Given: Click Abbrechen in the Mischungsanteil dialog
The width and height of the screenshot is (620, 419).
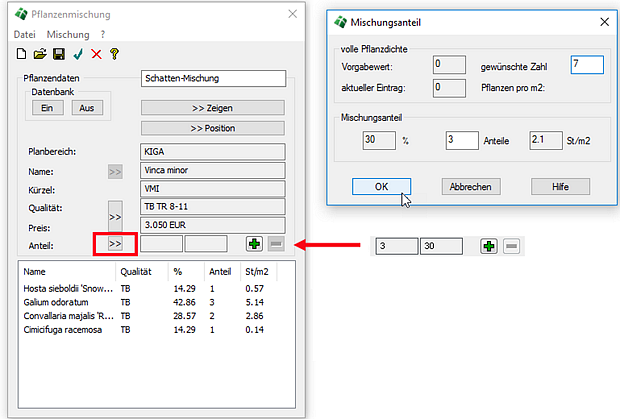Looking at the screenshot, I should click(470, 187).
